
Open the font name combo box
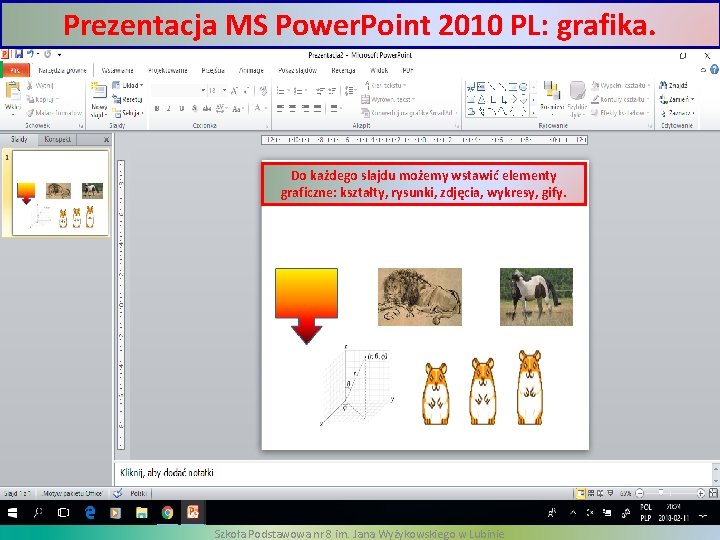tap(178, 90)
